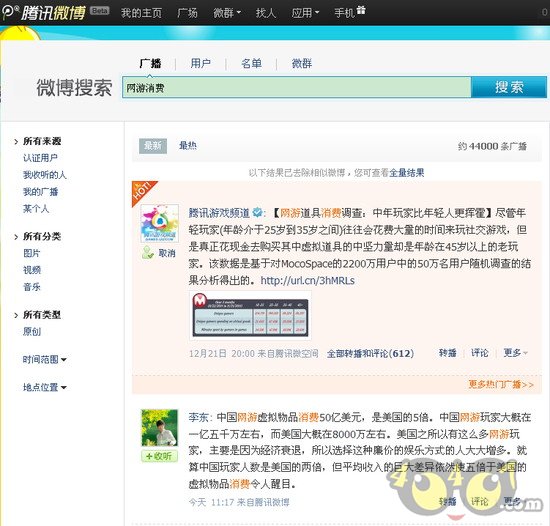This screenshot has height=526, width=550.
Task: Click the gift icon beside 手机
Action: pos(361,11)
